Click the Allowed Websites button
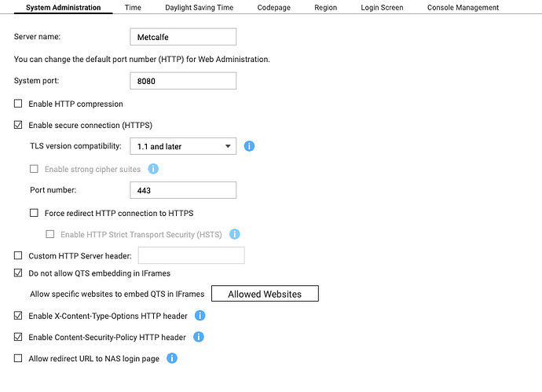542x392 pixels. click(265, 294)
